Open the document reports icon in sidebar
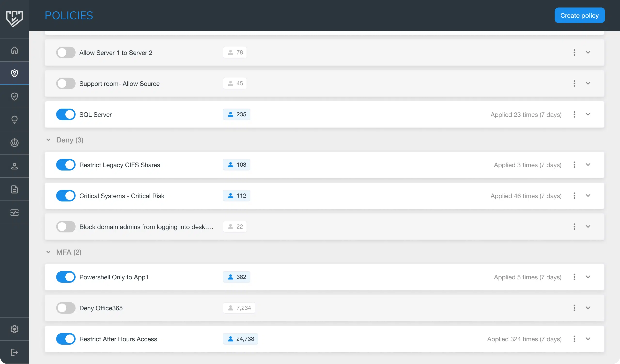620x364 pixels. pyautogui.click(x=15, y=189)
